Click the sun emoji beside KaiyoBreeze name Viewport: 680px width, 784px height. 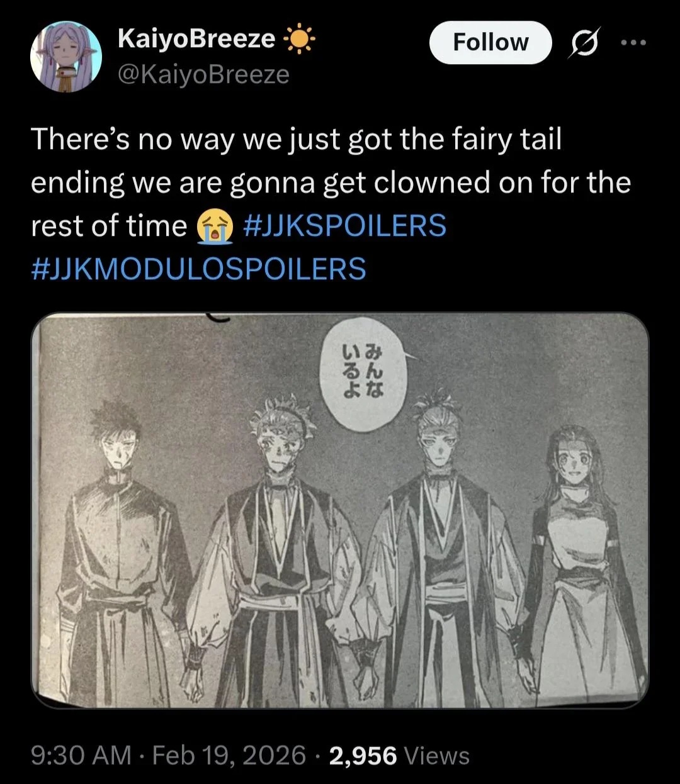(299, 40)
